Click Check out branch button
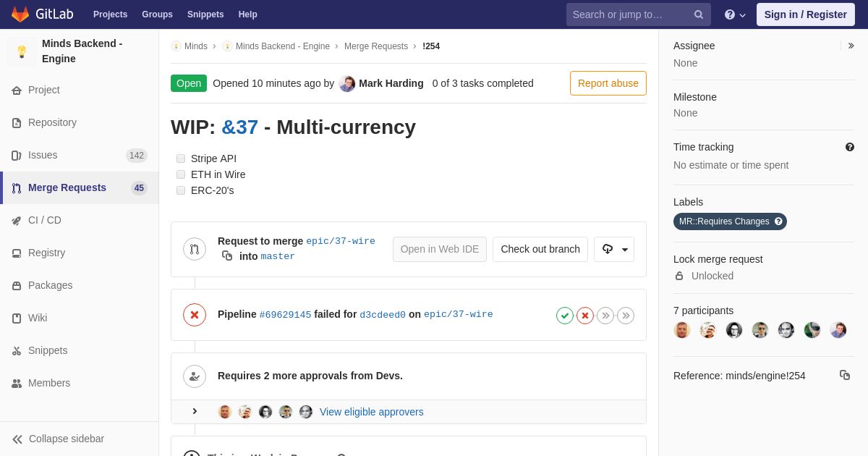This screenshot has height=456, width=868. click(540, 249)
